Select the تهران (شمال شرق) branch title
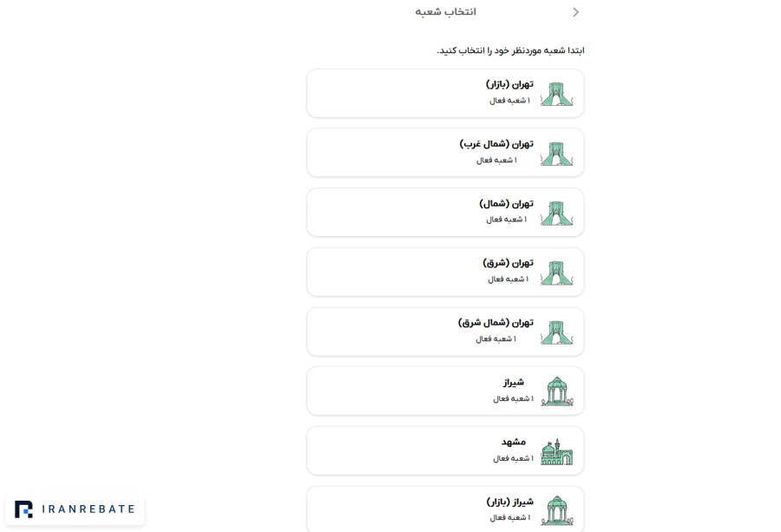781x532 pixels. click(x=496, y=323)
